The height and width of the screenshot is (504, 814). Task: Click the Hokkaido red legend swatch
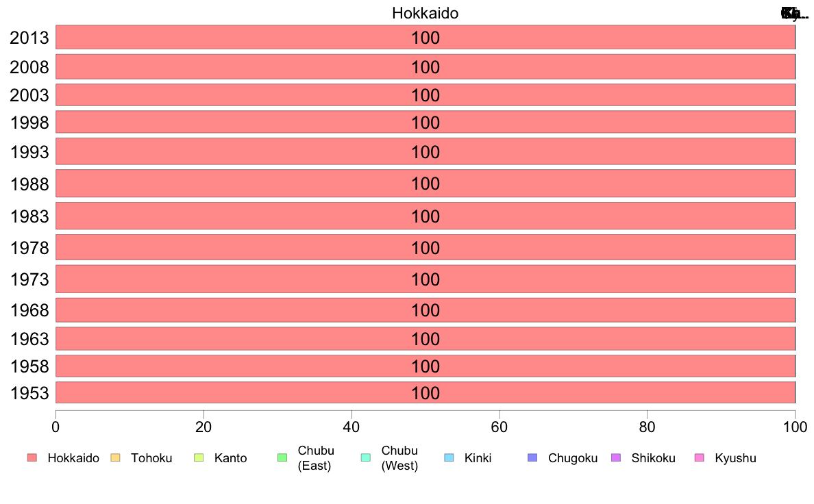point(32,457)
